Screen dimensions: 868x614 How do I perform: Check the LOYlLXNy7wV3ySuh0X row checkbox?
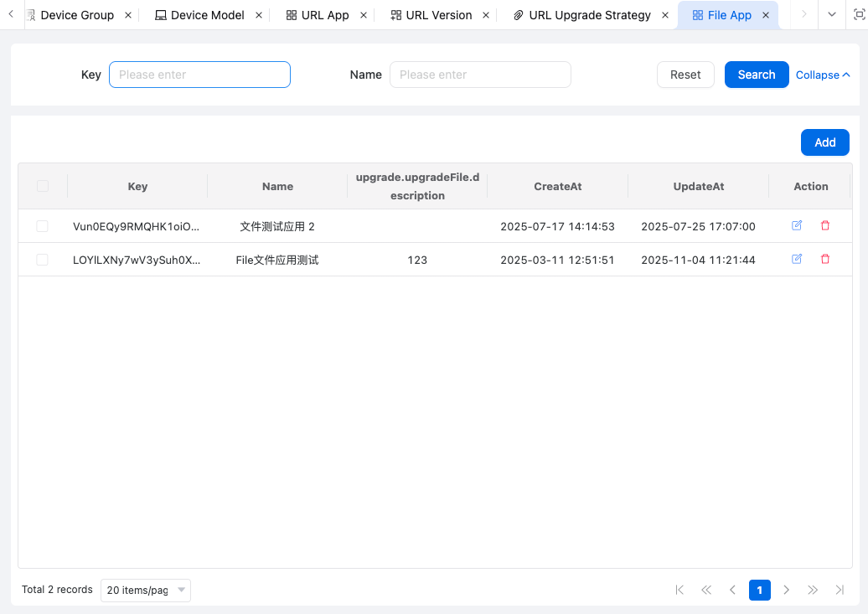click(43, 260)
